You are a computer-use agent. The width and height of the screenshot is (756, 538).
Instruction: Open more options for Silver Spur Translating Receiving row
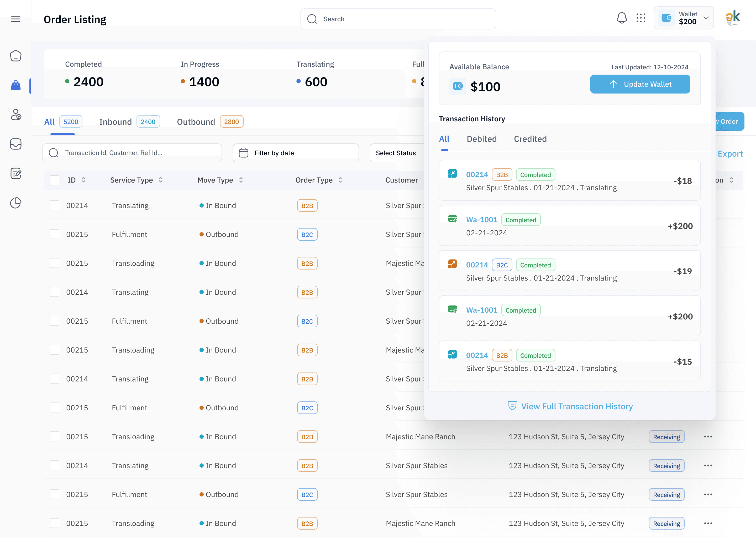point(708,465)
